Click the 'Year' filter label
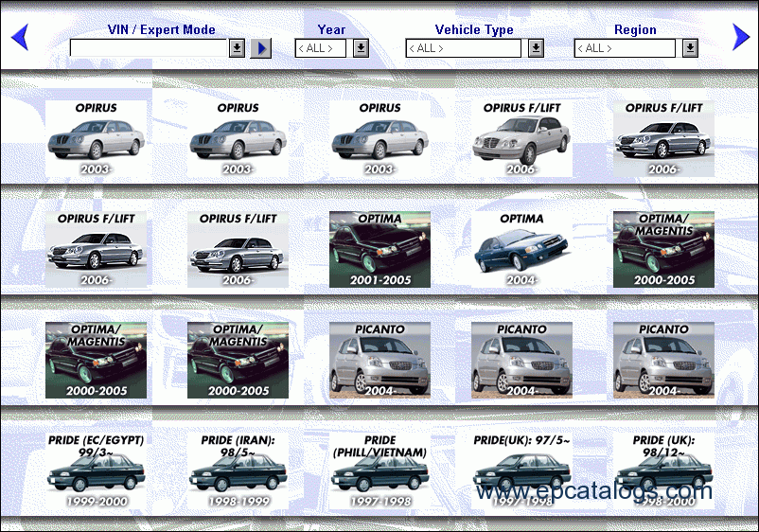Image resolution: width=759 pixels, height=532 pixels. (331, 29)
